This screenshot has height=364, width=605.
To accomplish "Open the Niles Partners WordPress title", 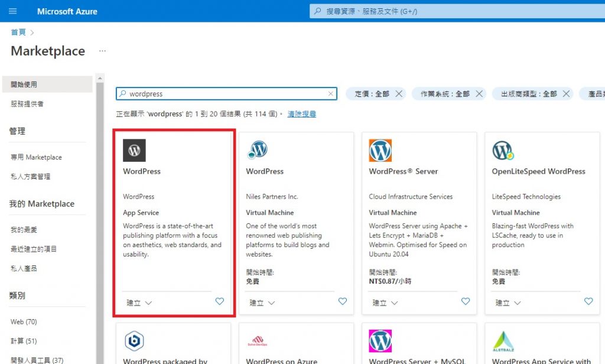I will pos(265,171).
